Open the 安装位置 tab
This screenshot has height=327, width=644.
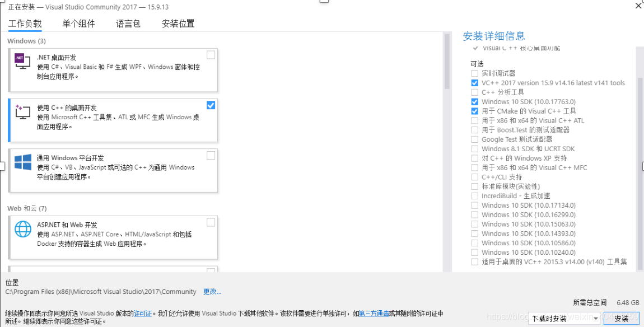click(x=178, y=24)
